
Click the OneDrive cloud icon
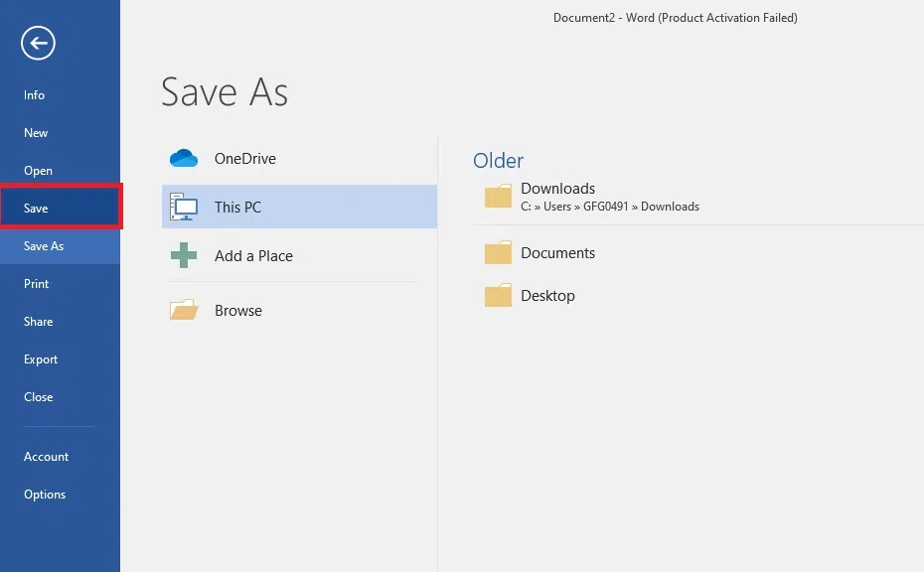[x=184, y=159]
